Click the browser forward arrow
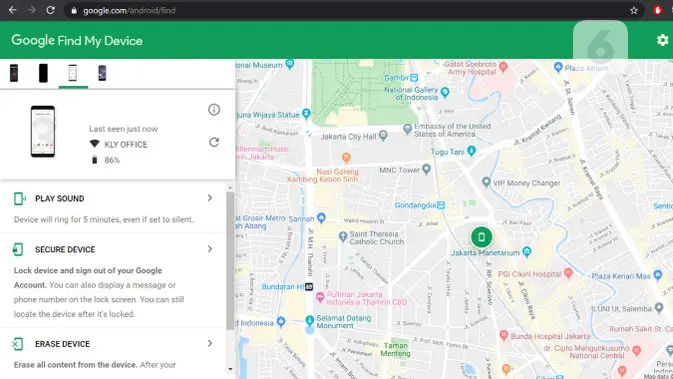The height and width of the screenshot is (379, 673). [31, 10]
